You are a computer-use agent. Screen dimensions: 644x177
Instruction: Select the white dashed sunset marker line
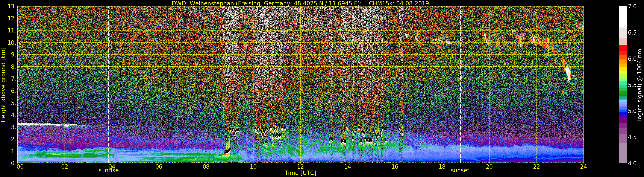tap(460, 85)
